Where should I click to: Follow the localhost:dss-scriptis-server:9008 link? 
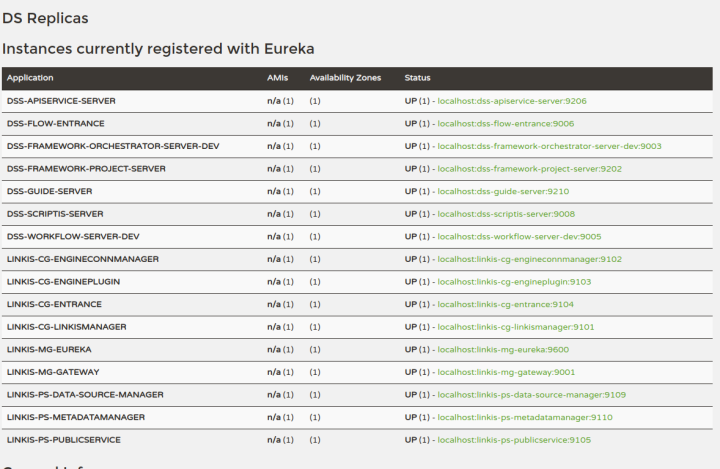(506, 214)
